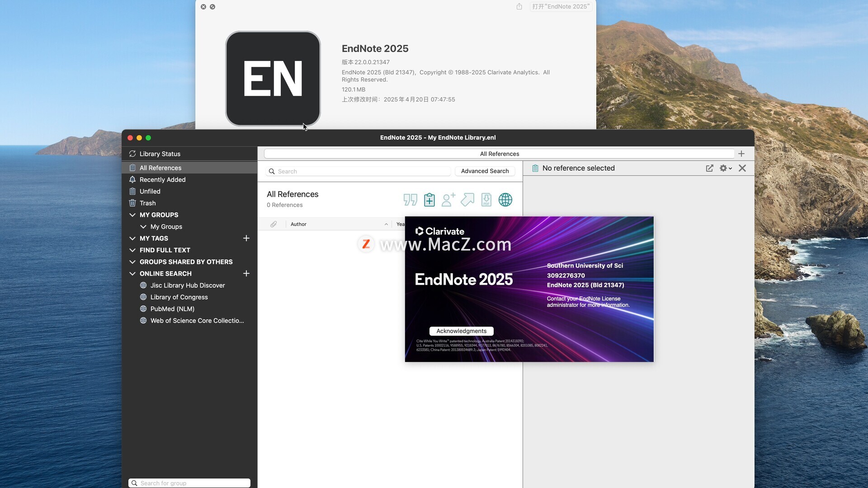Click the Clarivate logo on splash screen
Viewport: 868px width, 488px height.
coord(440,231)
